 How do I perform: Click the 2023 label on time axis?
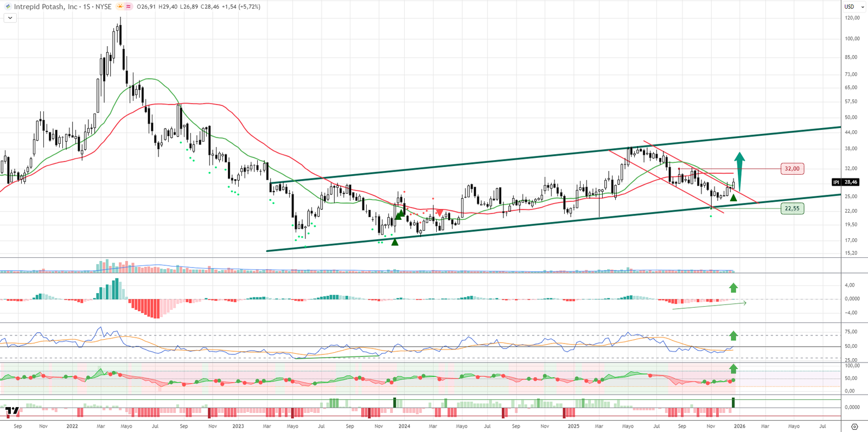238,427
